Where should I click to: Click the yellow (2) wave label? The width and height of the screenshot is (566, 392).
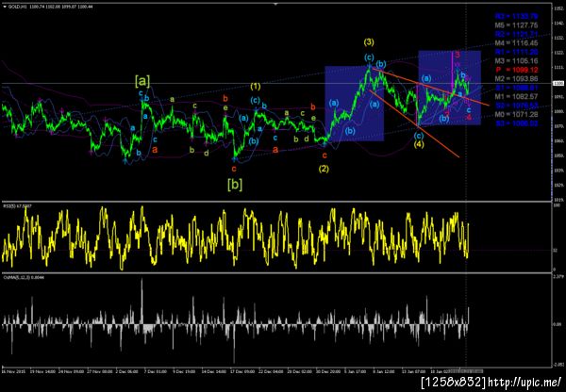pyautogui.click(x=324, y=169)
